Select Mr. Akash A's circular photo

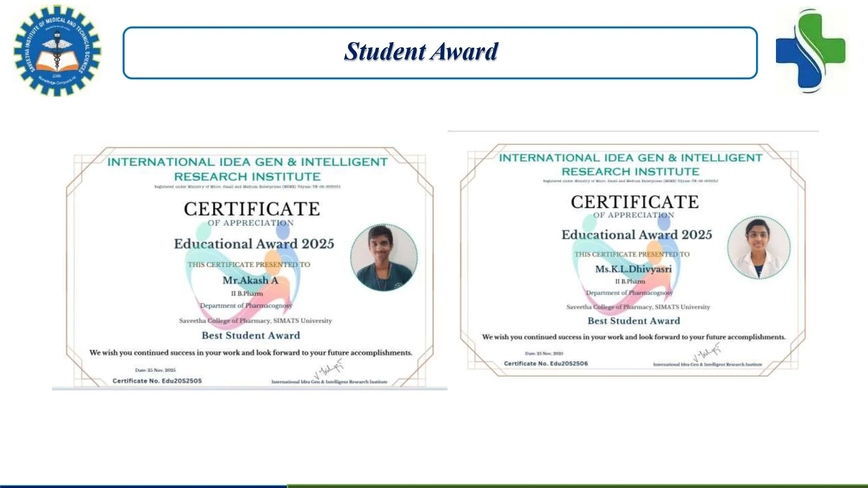pyautogui.click(x=384, y=257)
